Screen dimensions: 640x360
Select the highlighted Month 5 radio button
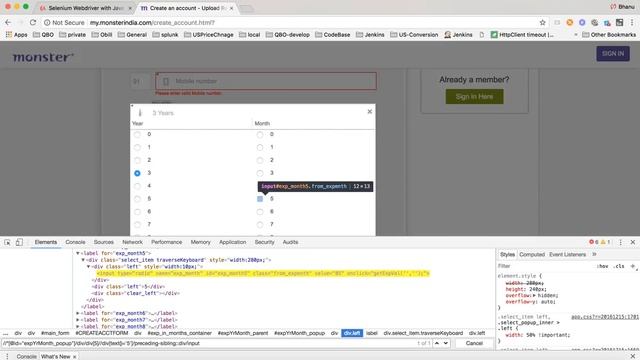[260, 199]
